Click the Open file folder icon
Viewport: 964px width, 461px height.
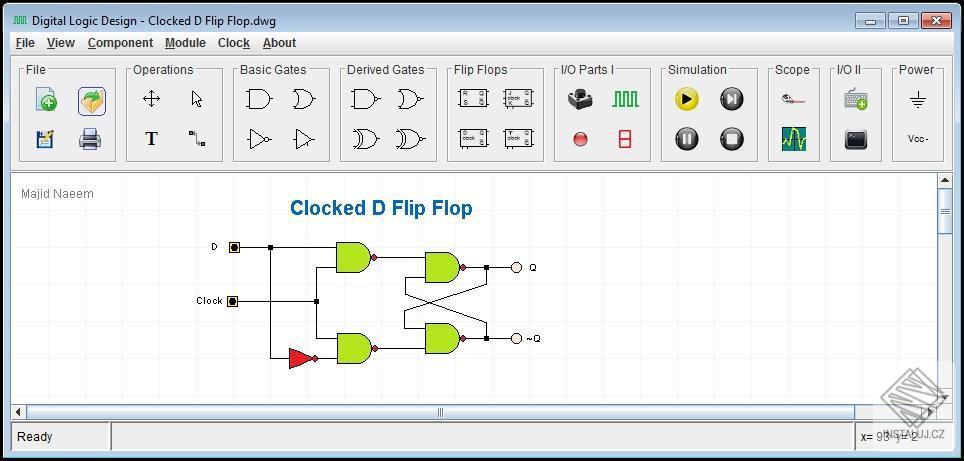[x=92, y=101]
